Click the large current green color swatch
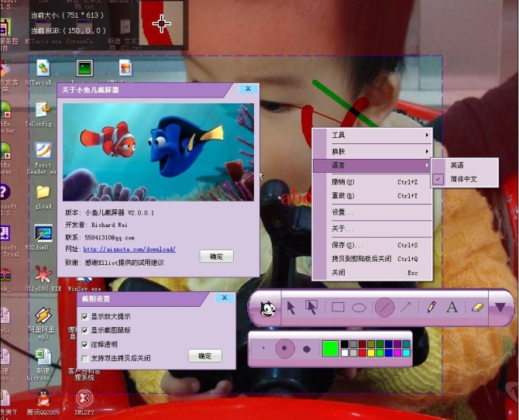The image size is (519, 420). pyautogui.click(x=330, y=349)
